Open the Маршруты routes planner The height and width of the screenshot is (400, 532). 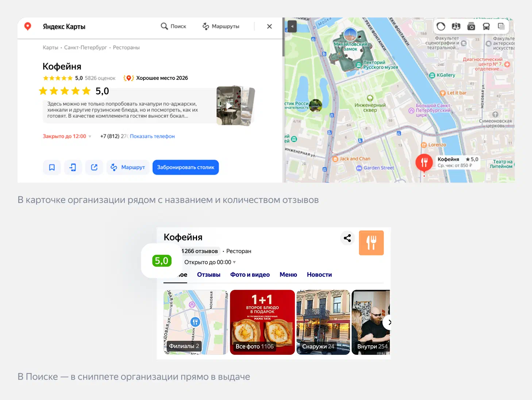[221, 26]
